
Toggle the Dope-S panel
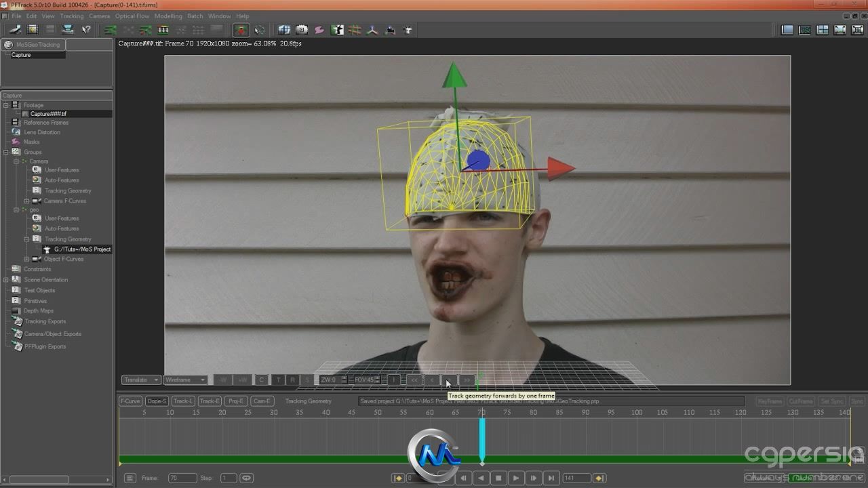157,401
